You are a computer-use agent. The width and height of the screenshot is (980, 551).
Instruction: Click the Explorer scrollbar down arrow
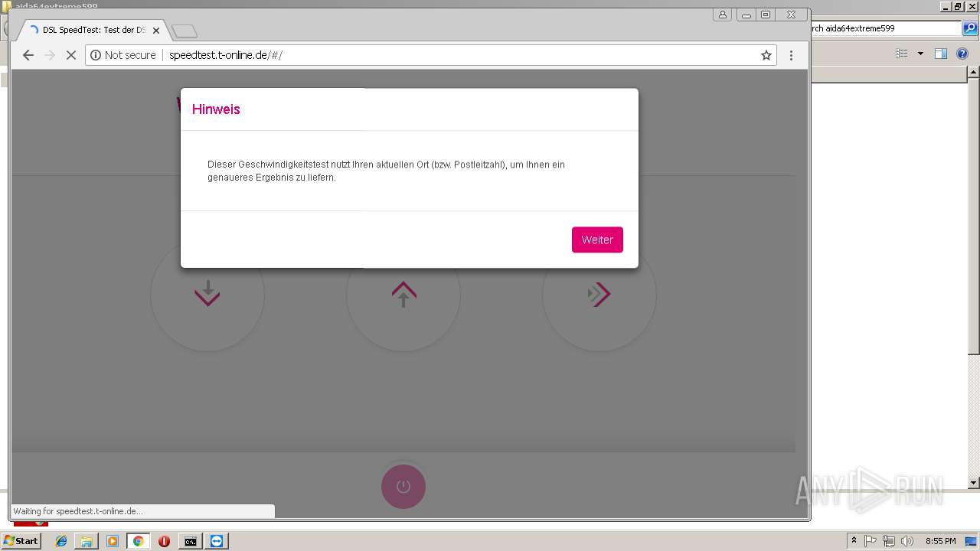(974, 483)
